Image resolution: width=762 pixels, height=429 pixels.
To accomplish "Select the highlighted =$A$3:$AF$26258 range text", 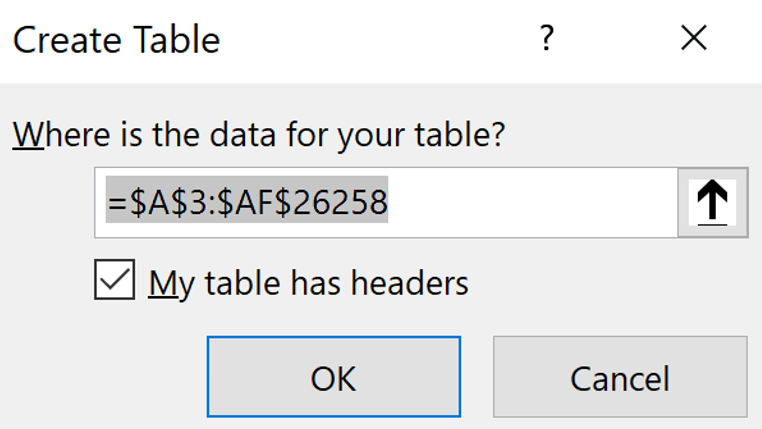I will [247, 200].
